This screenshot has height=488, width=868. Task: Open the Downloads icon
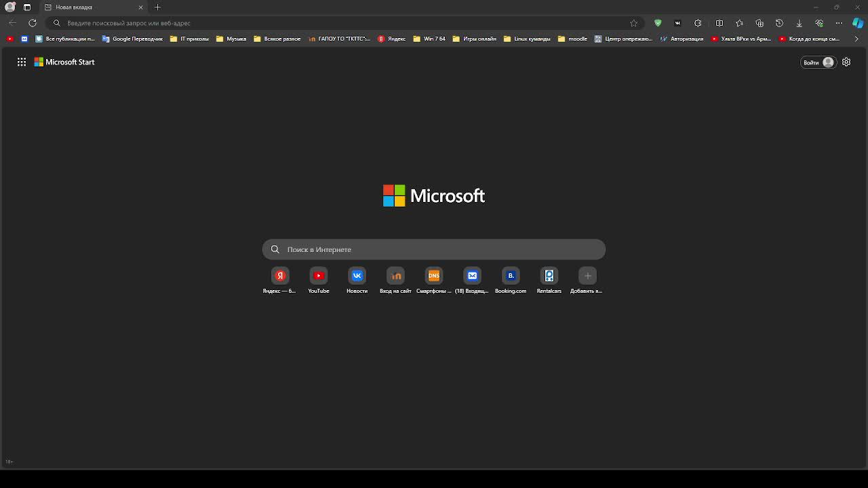(799, 23)
